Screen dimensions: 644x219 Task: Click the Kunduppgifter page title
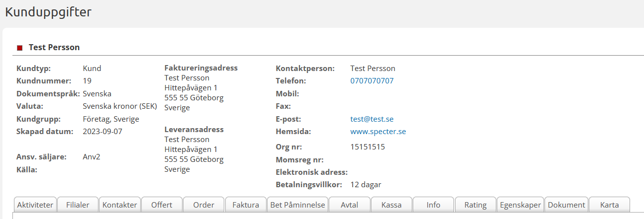click(48, 12)
